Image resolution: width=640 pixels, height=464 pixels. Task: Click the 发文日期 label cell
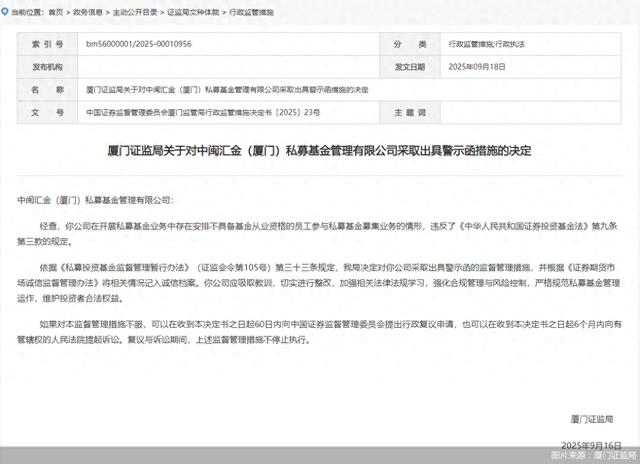click(x=410, y=67)
